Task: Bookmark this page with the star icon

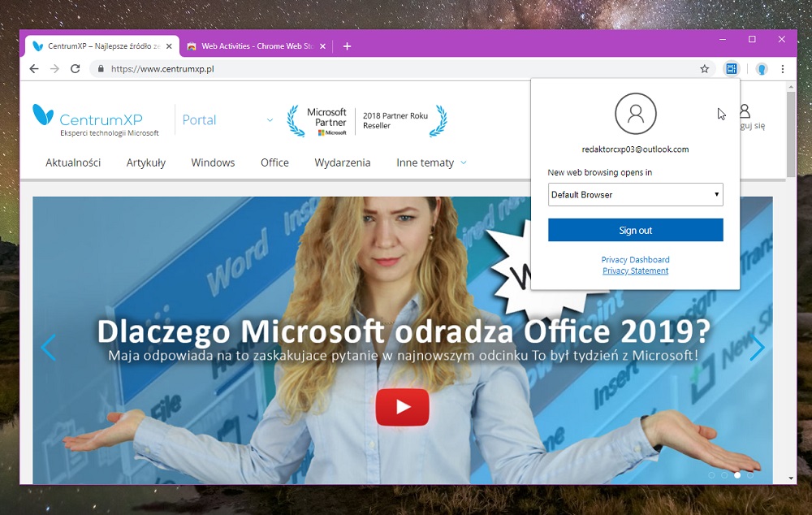Action: click(x=704, y=69)
